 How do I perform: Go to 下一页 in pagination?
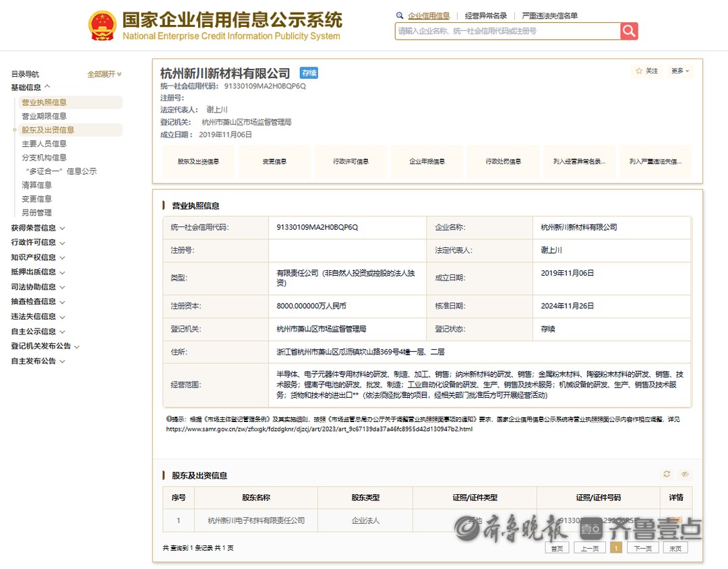click(642, 548)
